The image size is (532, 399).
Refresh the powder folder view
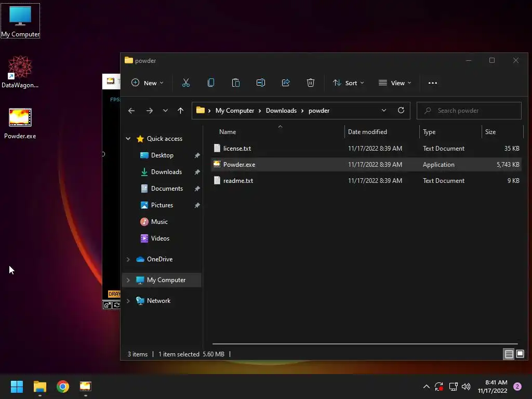click(401, 110)
